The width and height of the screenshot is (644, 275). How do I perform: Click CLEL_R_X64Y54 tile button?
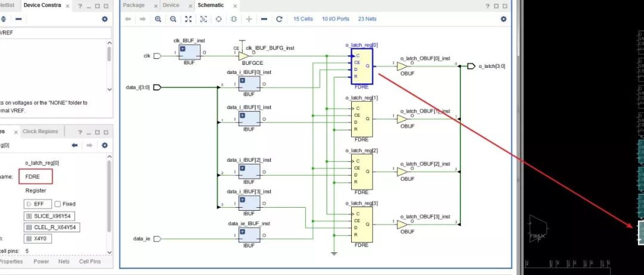(52, 227)
